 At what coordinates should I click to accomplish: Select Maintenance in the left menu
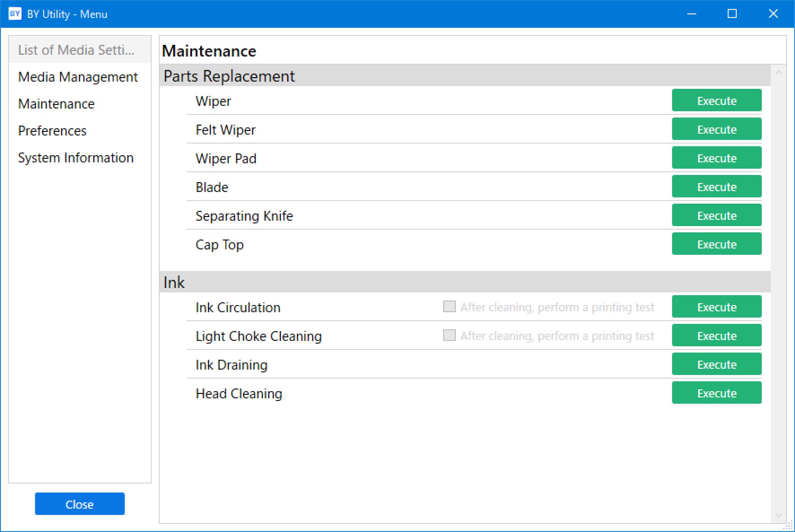click(56, 104)
